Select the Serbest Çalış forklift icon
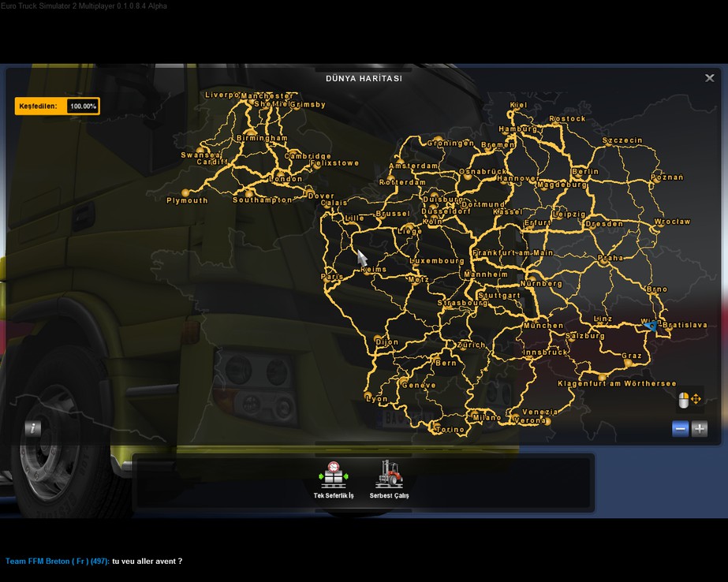Image resolution: width=728 pixels, height=582 pixels. [x=389, y=476]
